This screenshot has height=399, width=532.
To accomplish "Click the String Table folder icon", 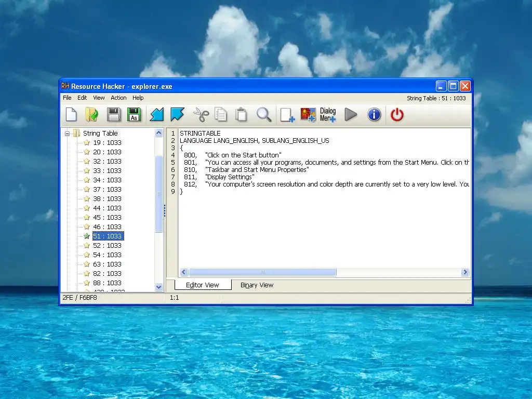I will coord(77,133).
